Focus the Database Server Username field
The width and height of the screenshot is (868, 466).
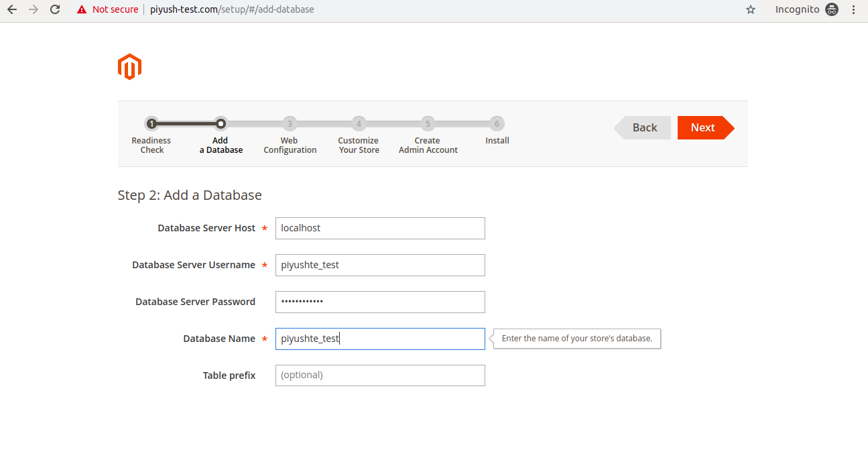click(x=380, y=265)
